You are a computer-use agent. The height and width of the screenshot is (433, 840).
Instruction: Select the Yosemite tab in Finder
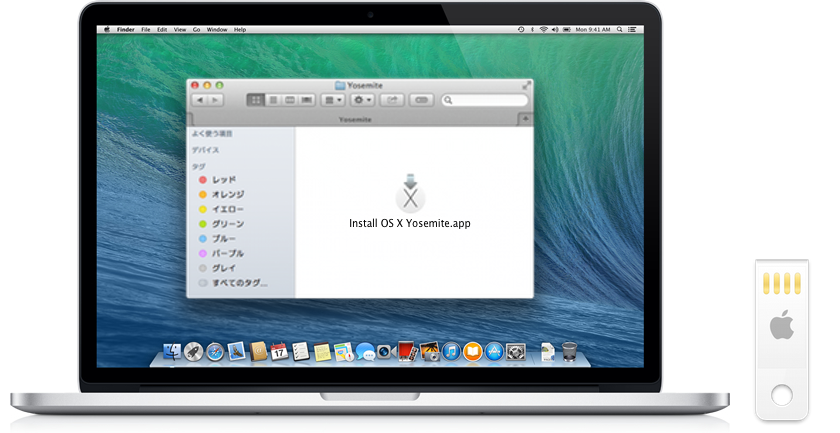pyautogui.click(x=355, y=120)
